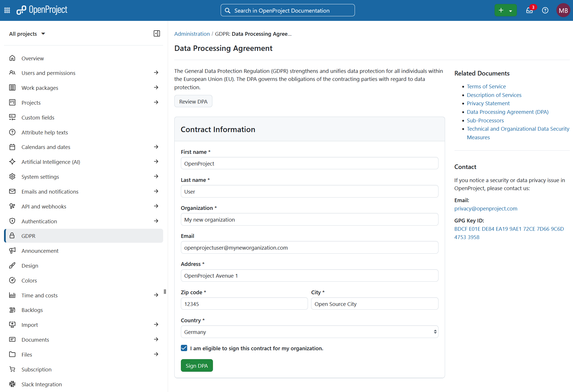Open the grid apps menu icon
Screen dimensions: 573x392
pos(7,10)
